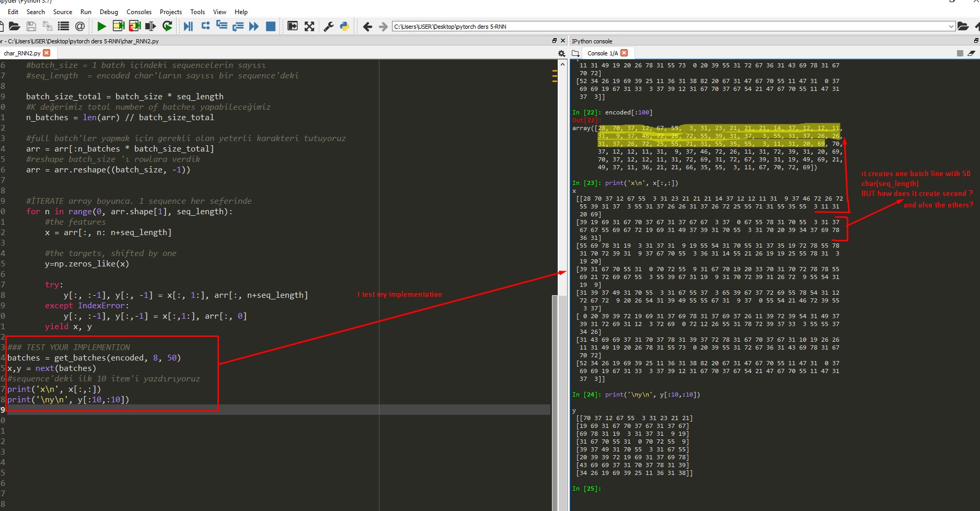This screenshot has width=980, height=511.
Task: Open editor options gear menu
Action: point(561,53)
